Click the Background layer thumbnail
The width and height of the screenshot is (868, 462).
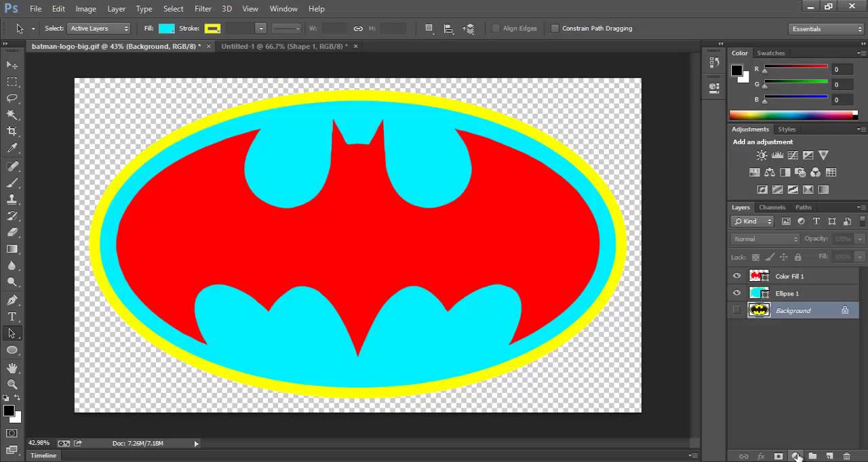[759, 310]
